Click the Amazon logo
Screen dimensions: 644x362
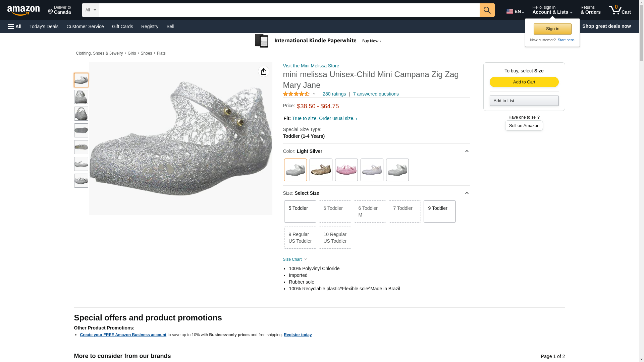click(x=23, y=11)
